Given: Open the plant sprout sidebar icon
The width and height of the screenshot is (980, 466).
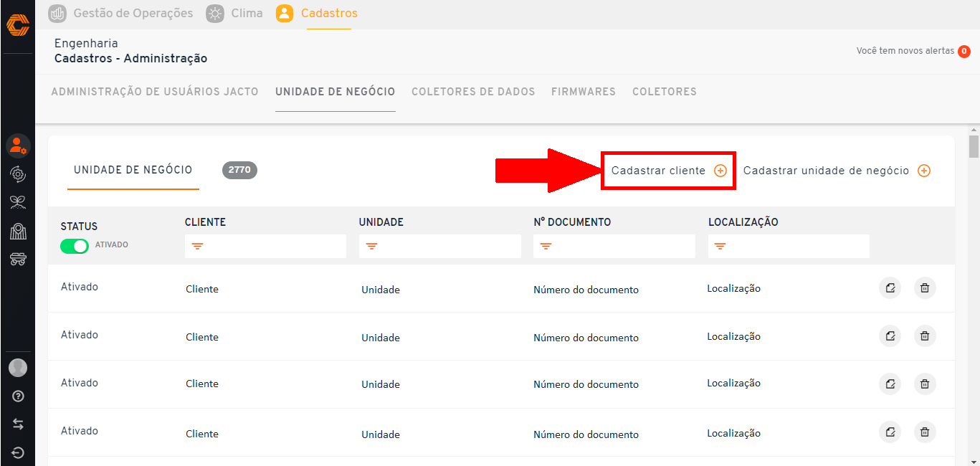Looking at the screenshot, I should (18, 202).
